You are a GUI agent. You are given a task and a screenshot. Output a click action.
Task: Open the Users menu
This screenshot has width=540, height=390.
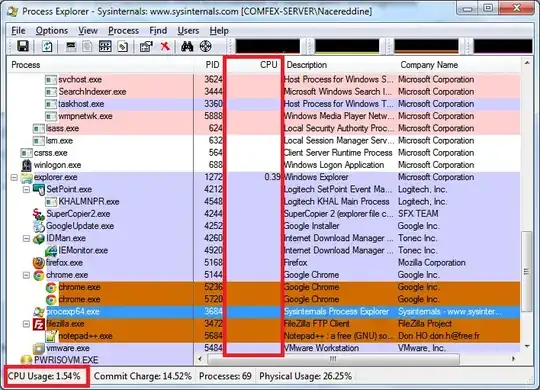188,31
